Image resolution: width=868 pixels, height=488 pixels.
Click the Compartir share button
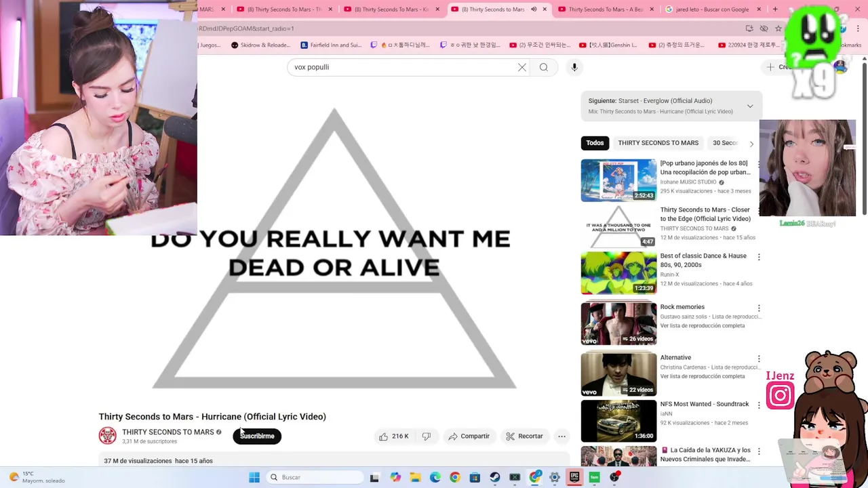click(469, 436)
